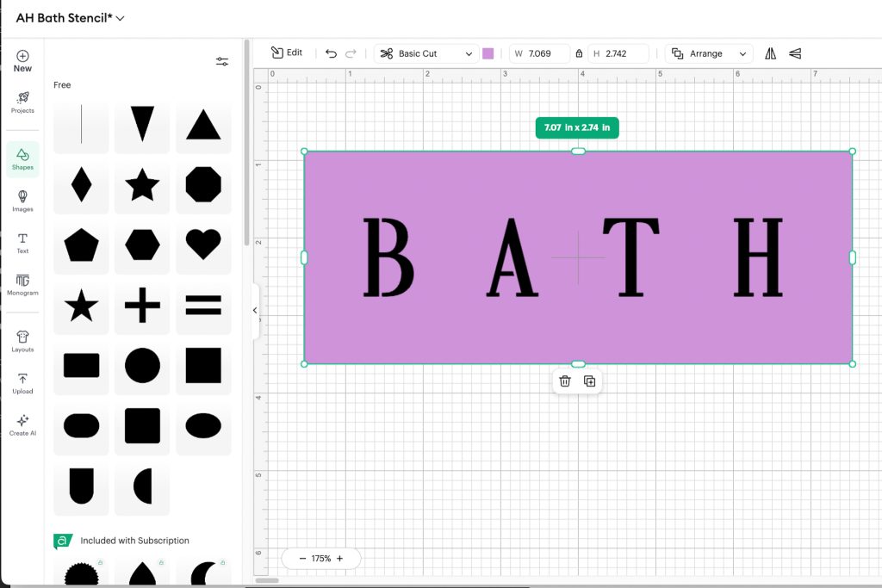Open the Create AI panel

pos(22,424)
